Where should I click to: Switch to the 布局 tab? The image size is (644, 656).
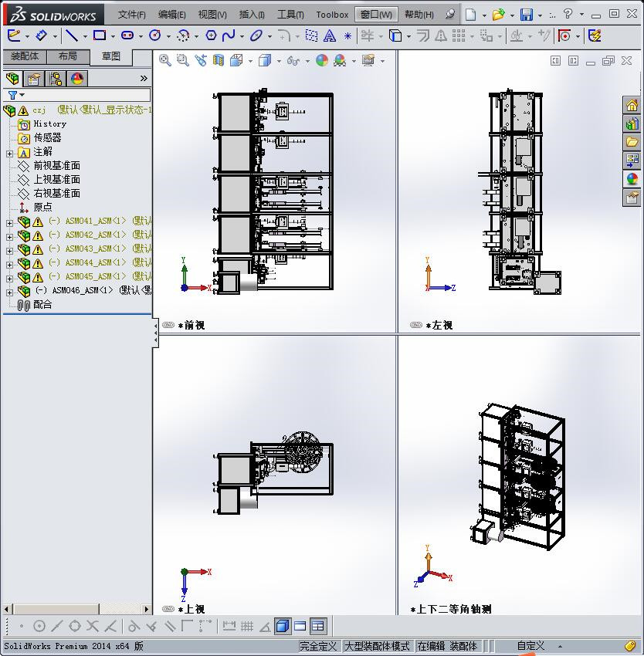pos(68,56)
